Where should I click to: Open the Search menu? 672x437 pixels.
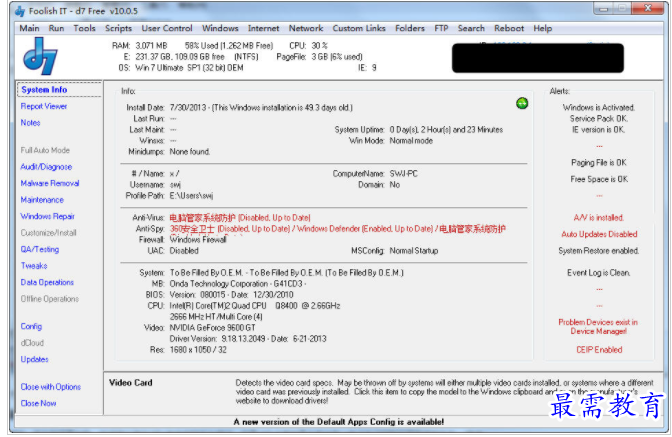tap(471, 28)
